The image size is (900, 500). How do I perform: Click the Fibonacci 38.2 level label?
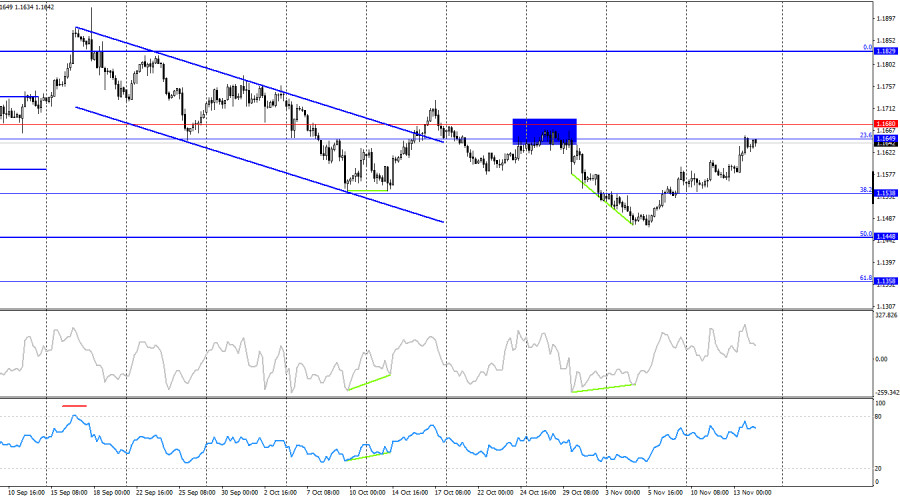click(x=866, y=189)
